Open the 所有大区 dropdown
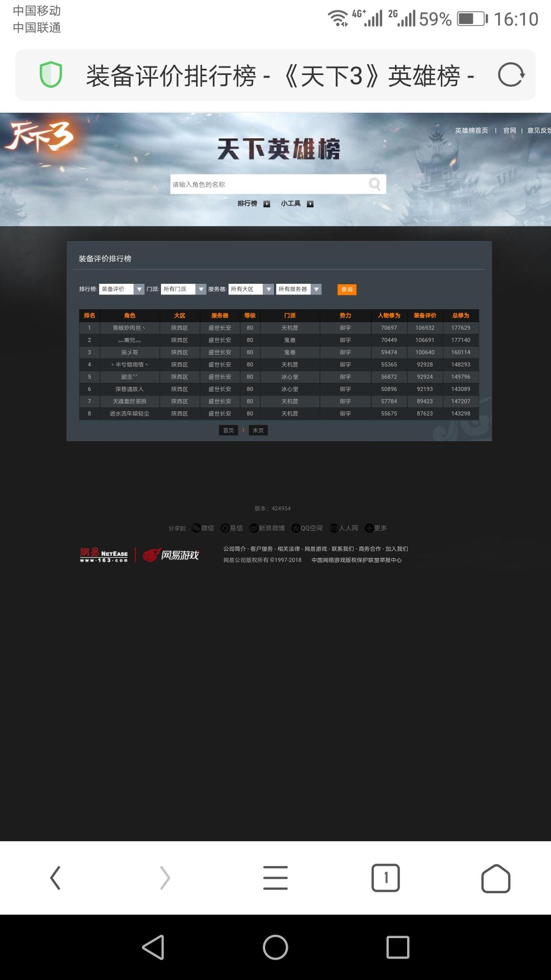 [252, 289]
